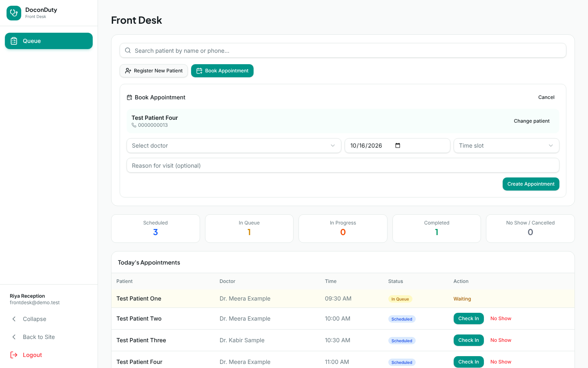Select the In Progress count card
588x368 pixels.
[x=343, y=229]
